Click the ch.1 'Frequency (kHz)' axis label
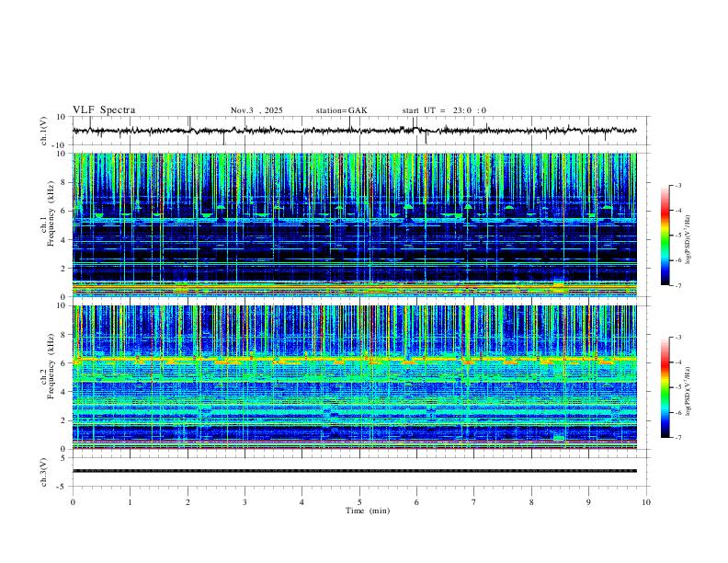 coord(51,214)
